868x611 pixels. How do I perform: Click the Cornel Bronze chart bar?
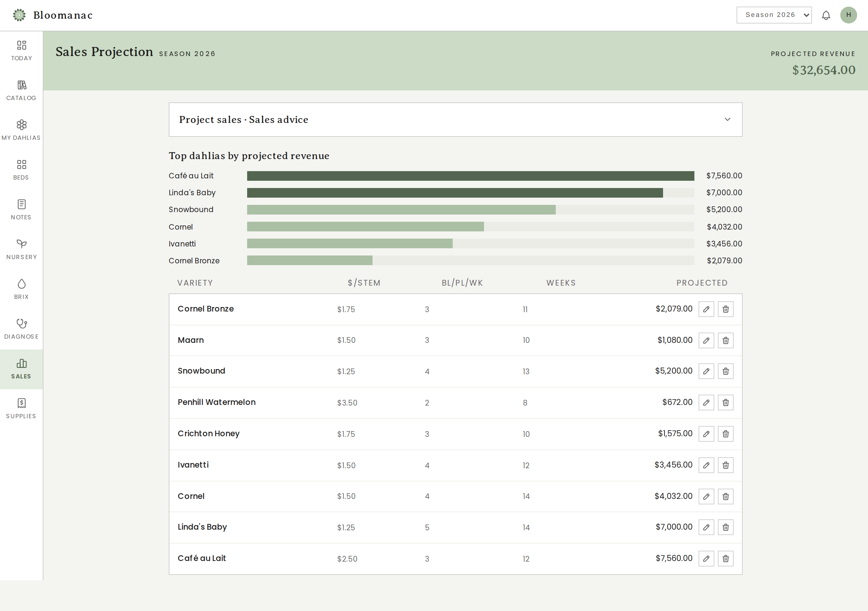click(310, 260)
